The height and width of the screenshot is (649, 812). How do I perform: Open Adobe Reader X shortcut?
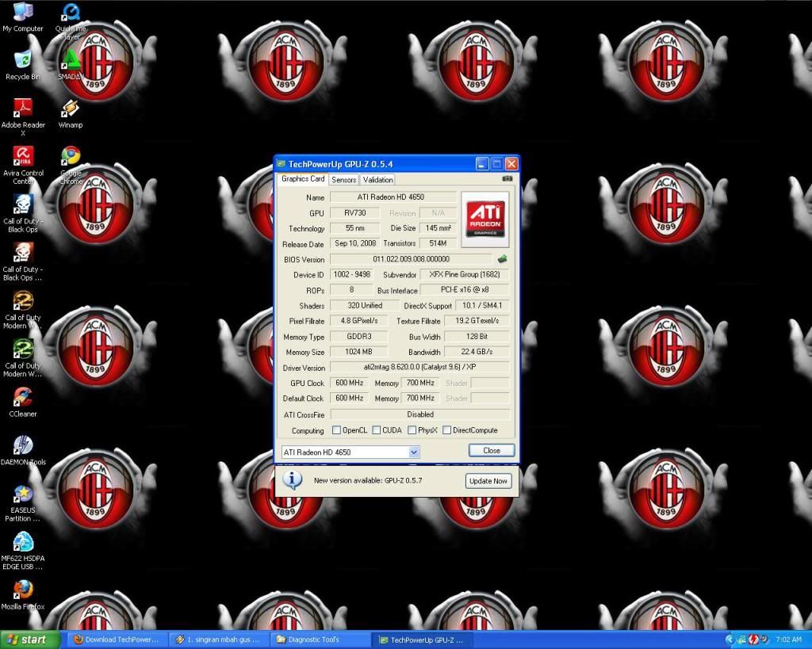[x=23, y=117]
